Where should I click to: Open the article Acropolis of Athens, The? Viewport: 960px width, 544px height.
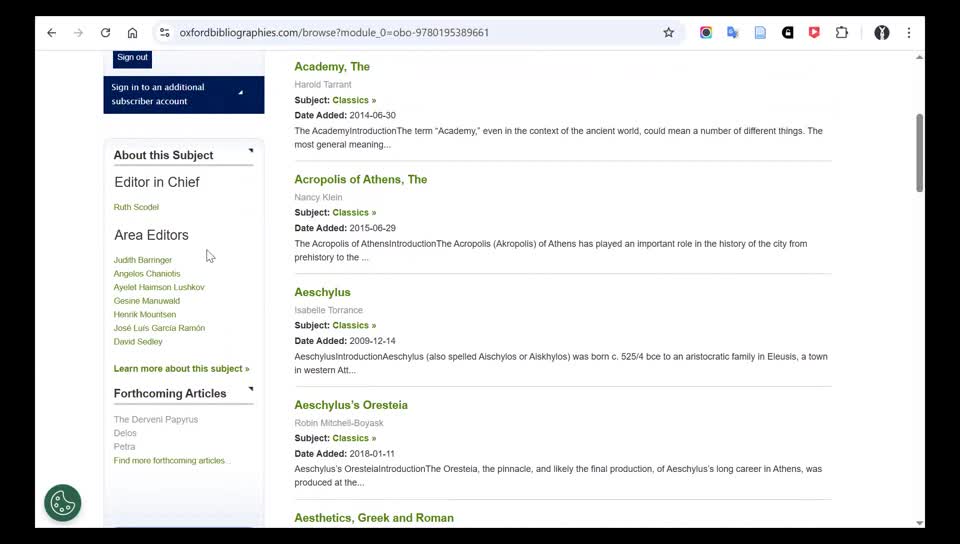tap(361, 179)
